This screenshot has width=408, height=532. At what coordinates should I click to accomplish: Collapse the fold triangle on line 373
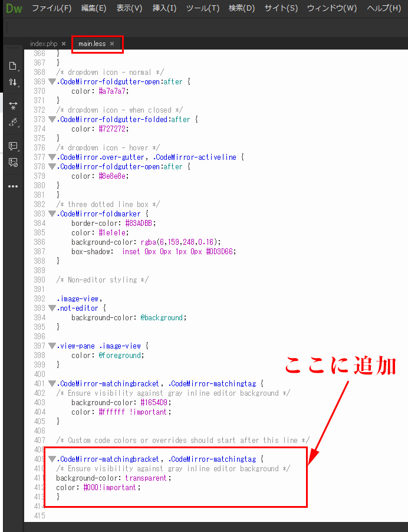click(x=52, y=119)
